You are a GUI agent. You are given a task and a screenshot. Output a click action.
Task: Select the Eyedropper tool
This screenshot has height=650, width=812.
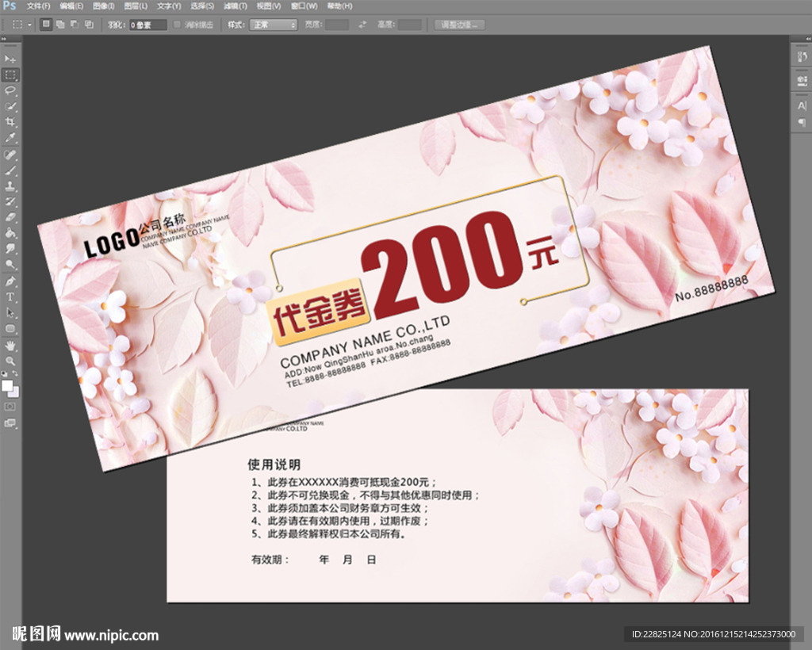click(10, 138)
